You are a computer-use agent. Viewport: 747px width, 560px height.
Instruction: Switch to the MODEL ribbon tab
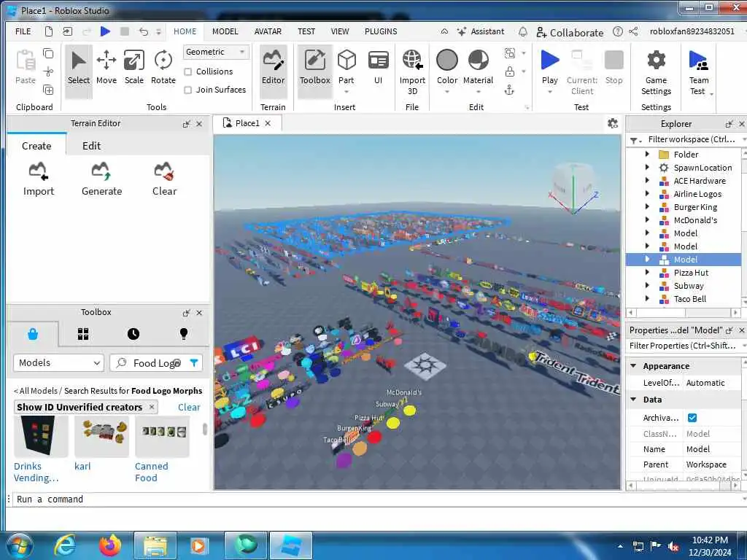pos(225,31)
